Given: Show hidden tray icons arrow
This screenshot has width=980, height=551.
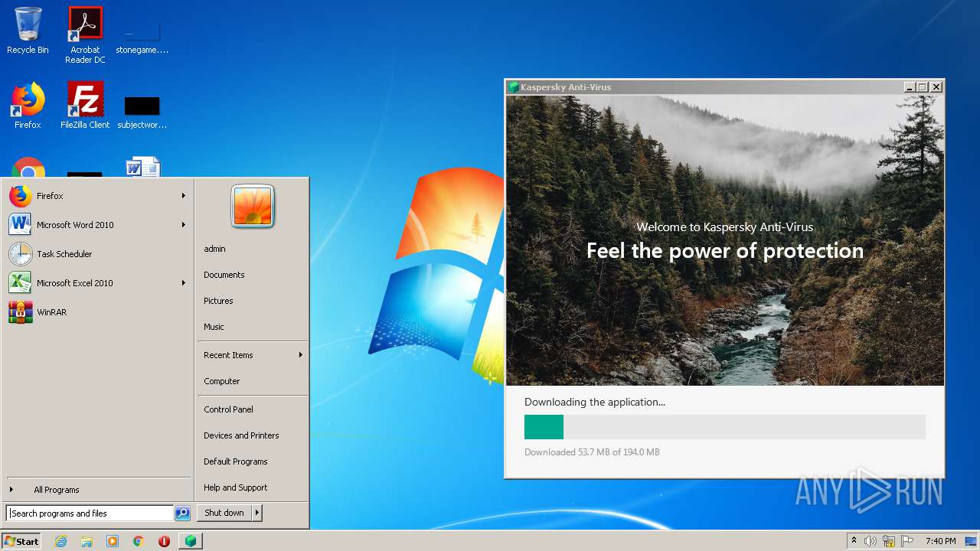Looking at the screenshot, I should [x=854, y=541].
